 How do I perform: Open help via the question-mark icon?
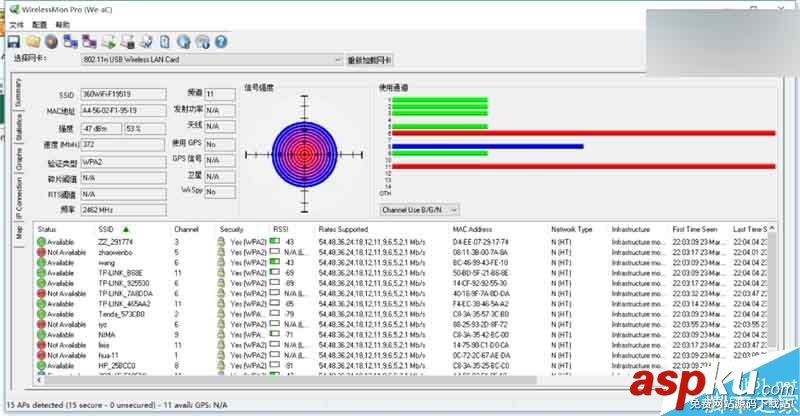221,41
